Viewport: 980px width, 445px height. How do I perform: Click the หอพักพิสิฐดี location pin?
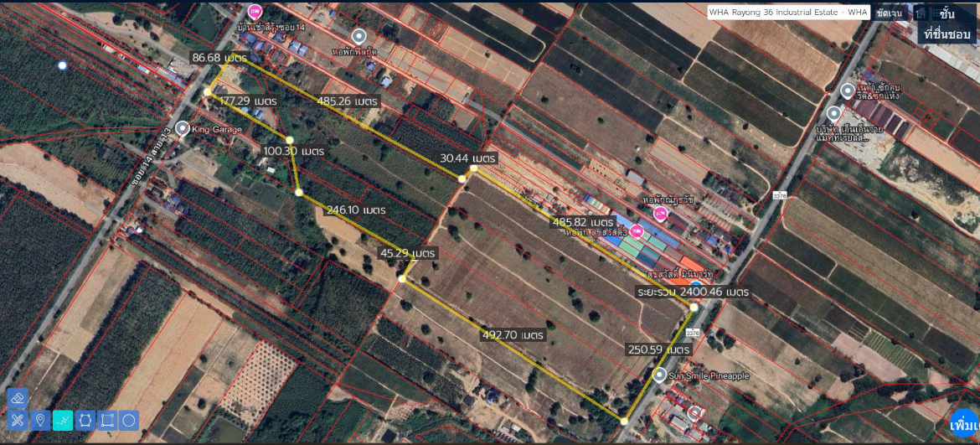tap(359, 36)
